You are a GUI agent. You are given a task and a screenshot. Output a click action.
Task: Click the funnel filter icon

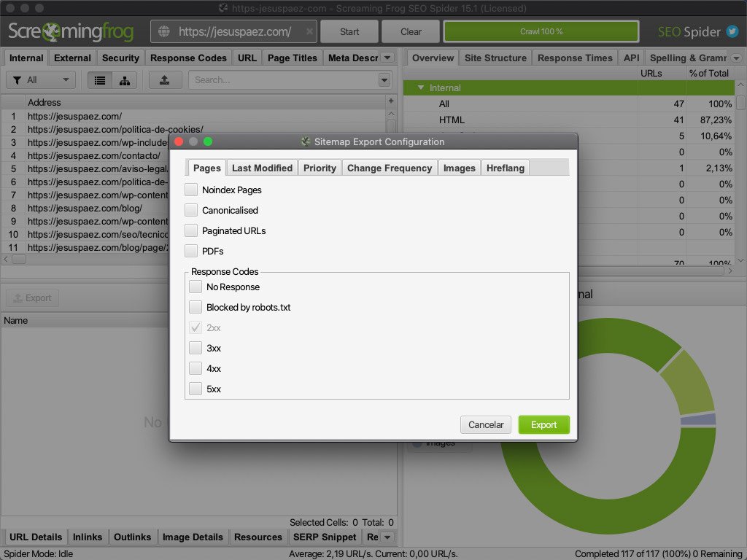click(18, 80)
